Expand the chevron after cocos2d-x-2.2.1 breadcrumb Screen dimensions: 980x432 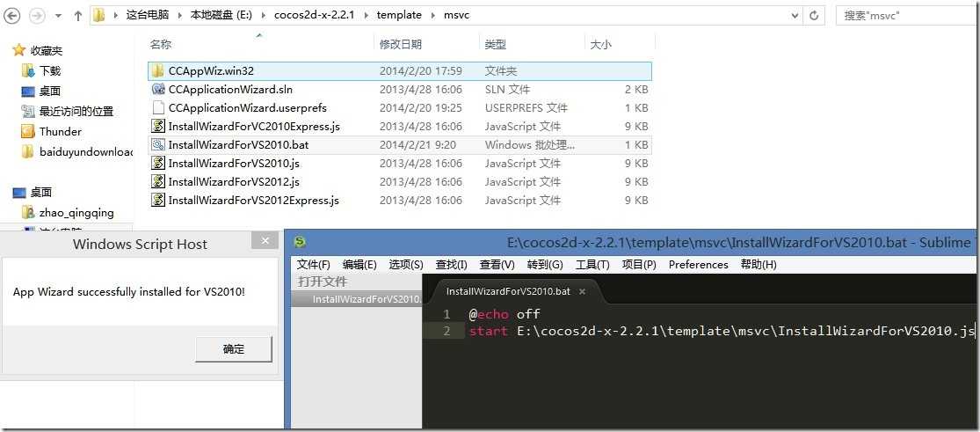(x=365, y=15)
